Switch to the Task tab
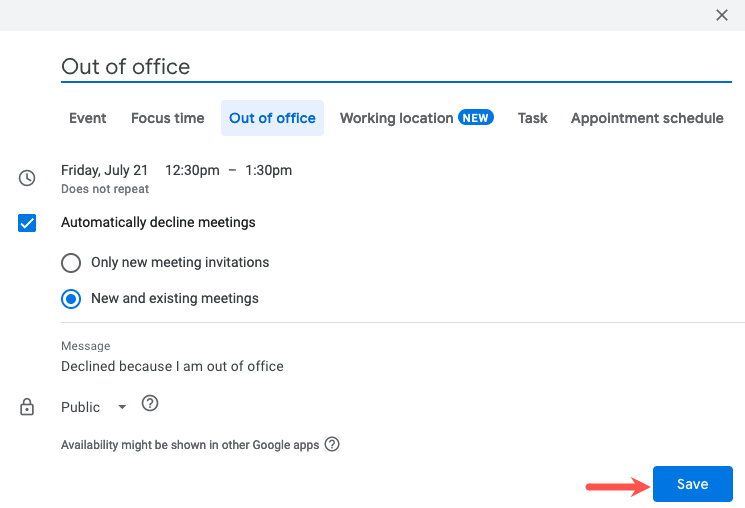This screenshot has height=508, width=745. (x=533, y=118)
